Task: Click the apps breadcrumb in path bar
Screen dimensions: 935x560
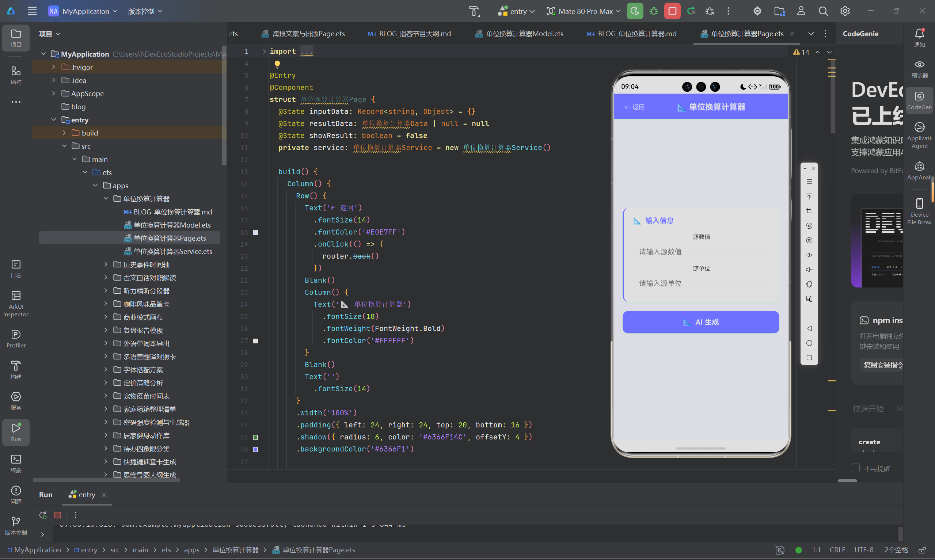Action: tap(191, 550)
